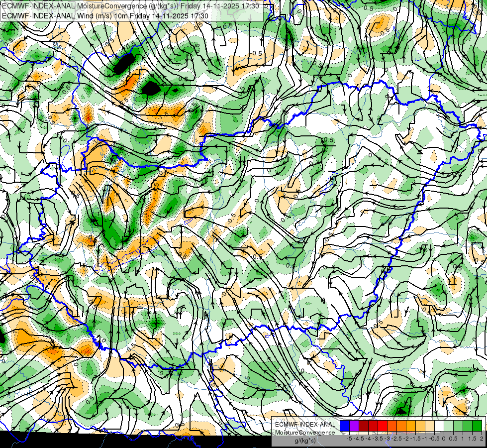The height and width of the screenshot is (448, 487).
Task: Click the '2' legend tick value
Action: coord(482,439)
